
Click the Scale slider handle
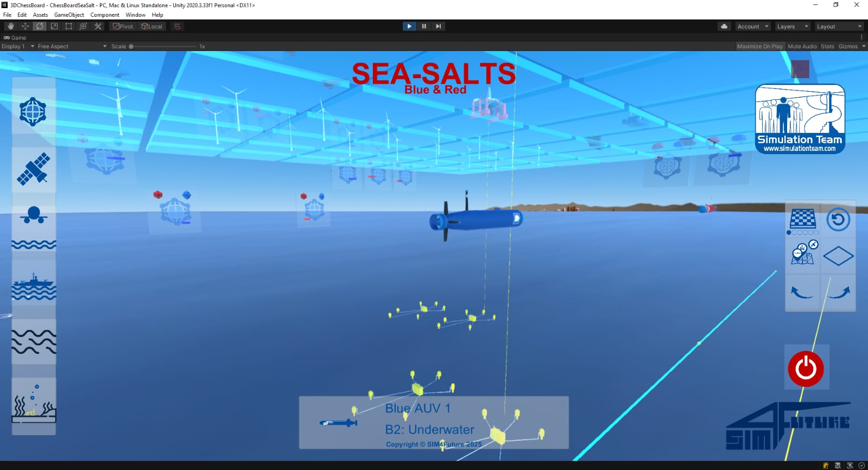click(131, 46)
